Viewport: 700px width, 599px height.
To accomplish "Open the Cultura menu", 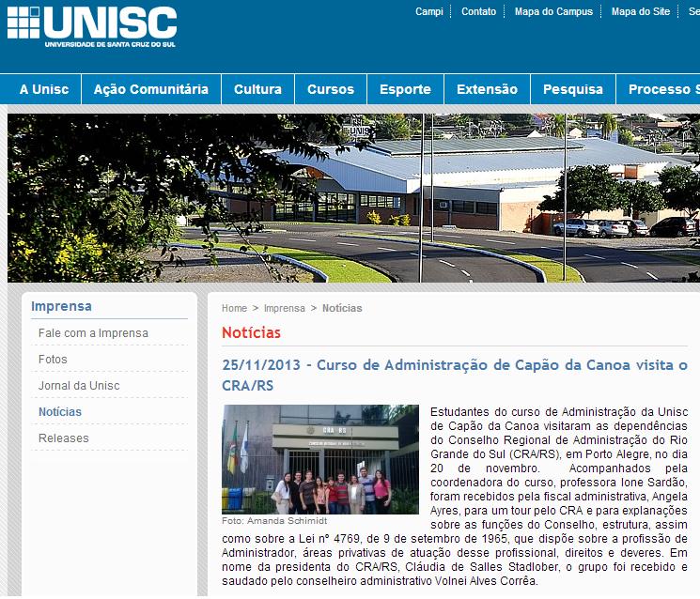I will [257, 89].
